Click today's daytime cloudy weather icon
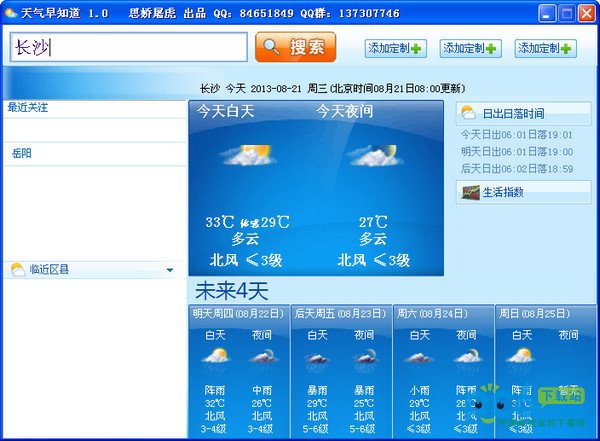This screenshot has height=441, width=600. (x=248, y=155)
